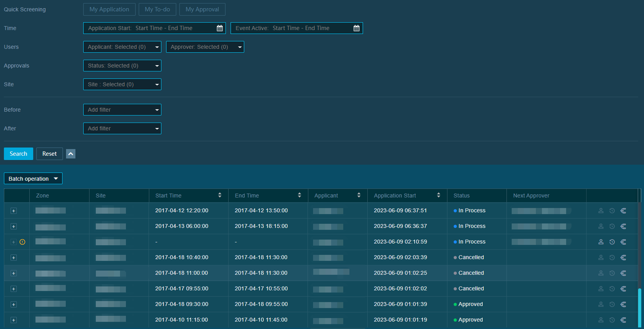Expand row starting 2017-04-12 12:20:00
Screen dimensions: 644x329
[x=14, y=211]
